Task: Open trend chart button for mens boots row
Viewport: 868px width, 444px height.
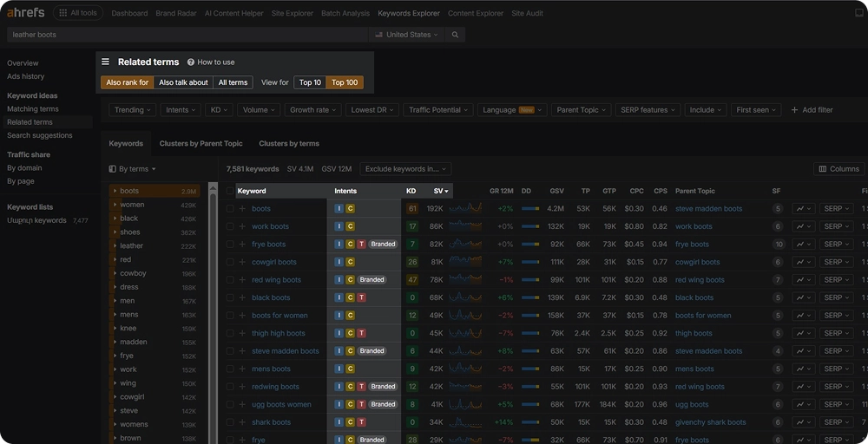Action: pos(803,369)
